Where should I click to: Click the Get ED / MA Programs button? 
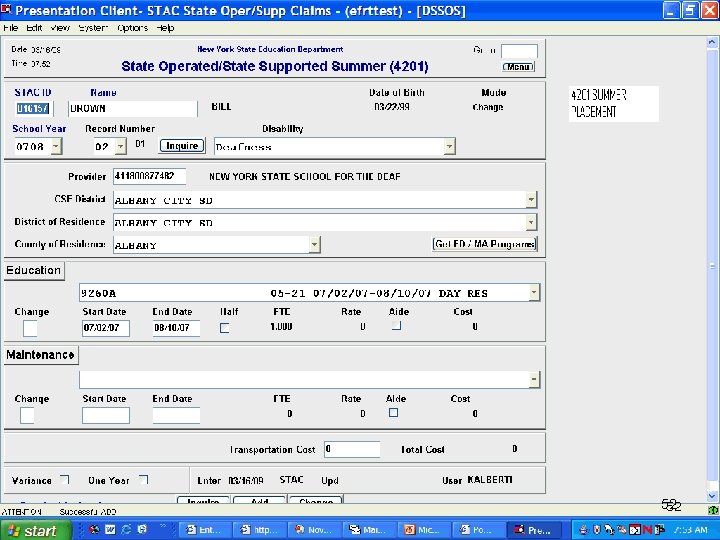pos(485,243)
